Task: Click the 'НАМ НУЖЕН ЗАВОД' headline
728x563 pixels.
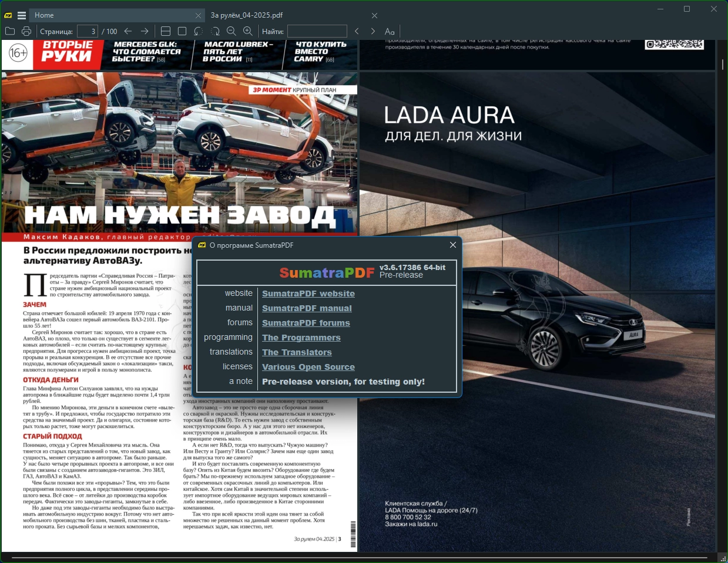Action: click(x=180, y=215)
